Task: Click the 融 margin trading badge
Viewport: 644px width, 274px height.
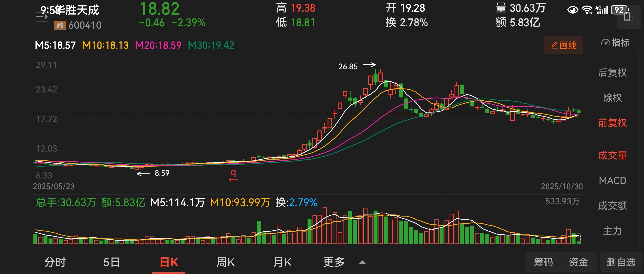Action: [x=60, y=25]
